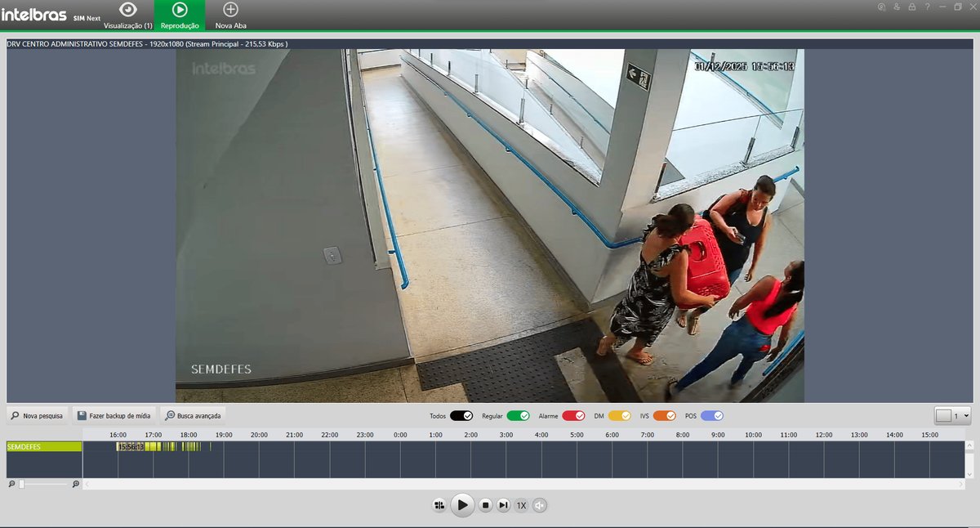The width and height of the screenshot is (980, 528).
Task: Click the yellow recording segments near 18:00
Action: 189,446
